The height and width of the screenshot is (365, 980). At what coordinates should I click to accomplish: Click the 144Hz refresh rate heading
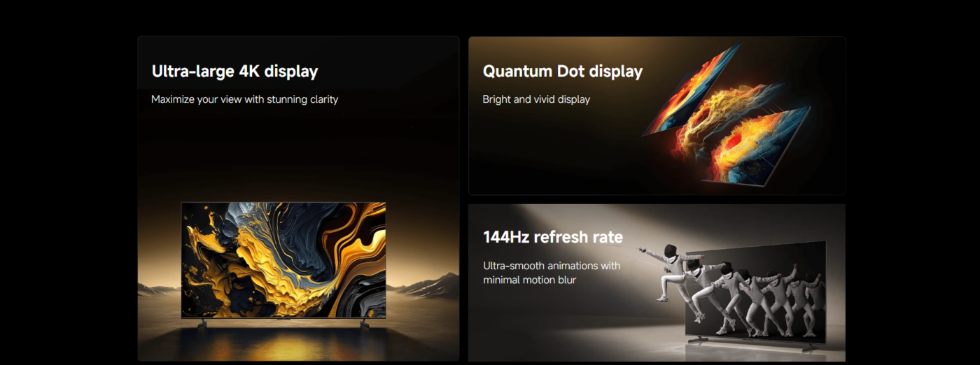pyautogui.click(x=552, y=237)
